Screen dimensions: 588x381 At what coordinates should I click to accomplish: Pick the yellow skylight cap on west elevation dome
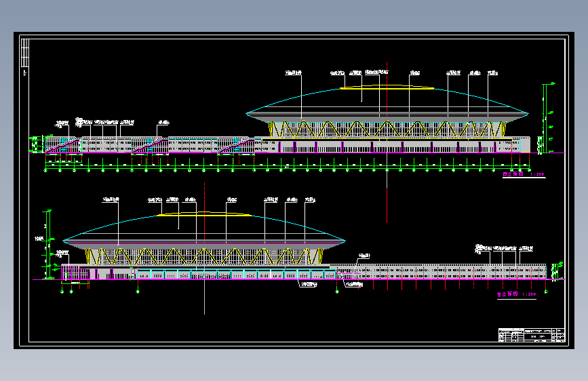pyautogui.click(x=387, y=87)
